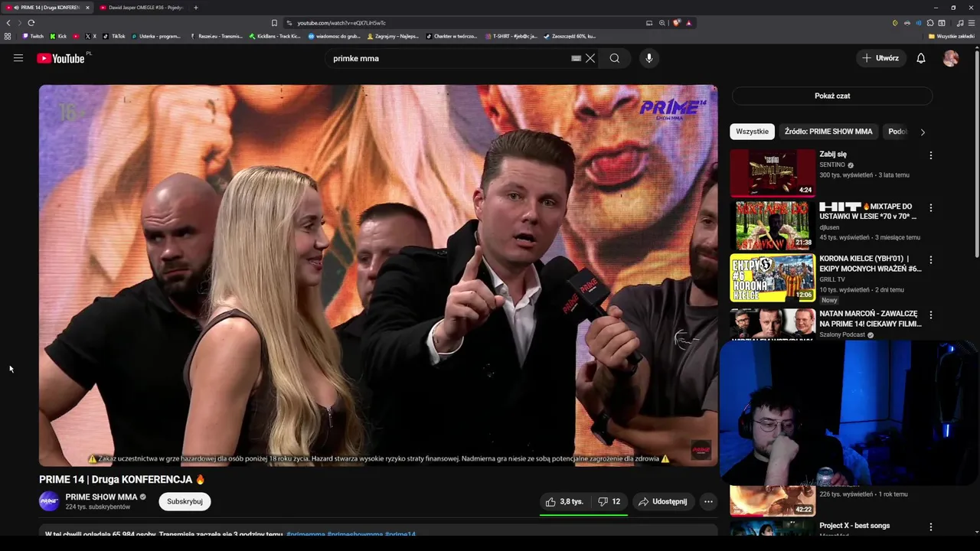The width and height of the screenshot is (980, 551).
Task: Like the video with thumbs up
Action: click(x=564, y=501)
